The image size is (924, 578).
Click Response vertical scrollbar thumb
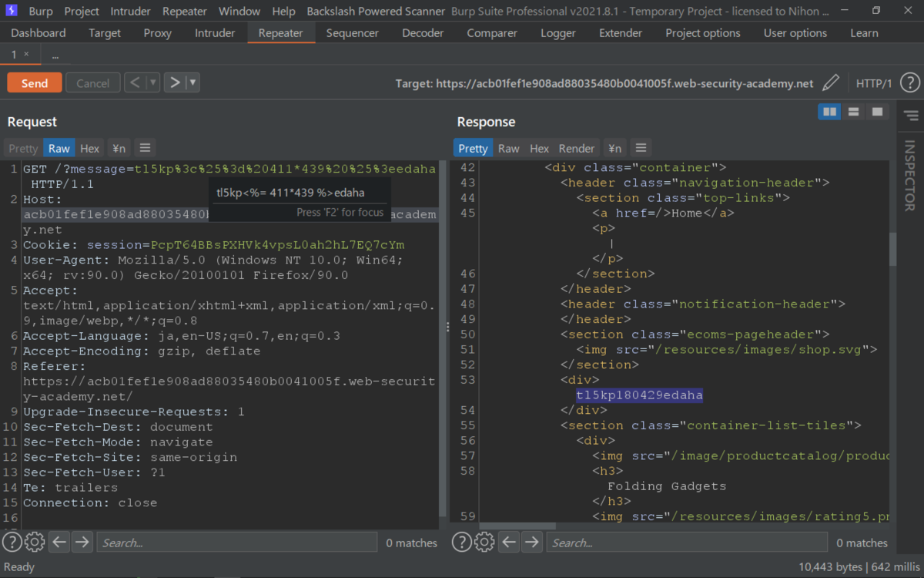pos(892,248)
